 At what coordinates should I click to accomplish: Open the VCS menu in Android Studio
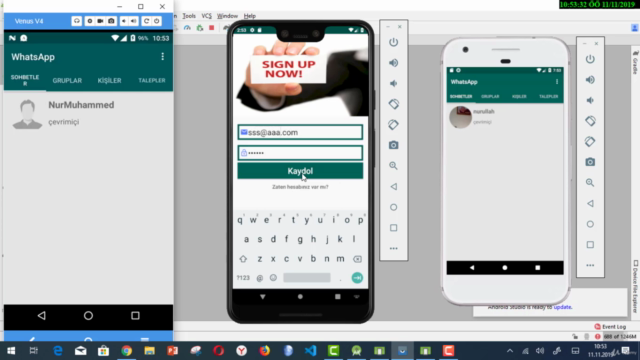pos(207,16)
